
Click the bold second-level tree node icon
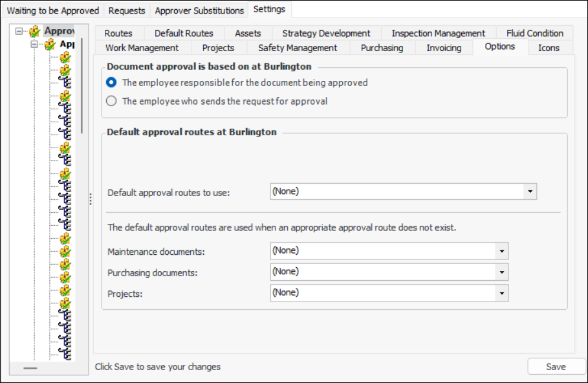pos(50,45)
